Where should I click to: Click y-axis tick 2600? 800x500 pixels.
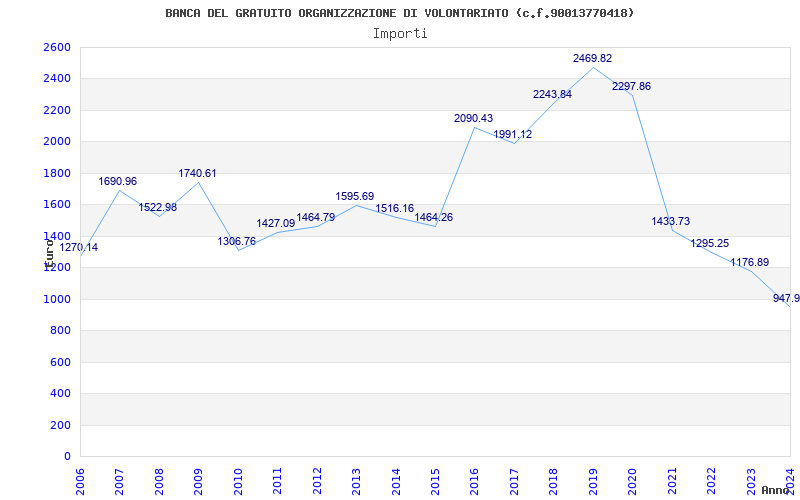57,47
